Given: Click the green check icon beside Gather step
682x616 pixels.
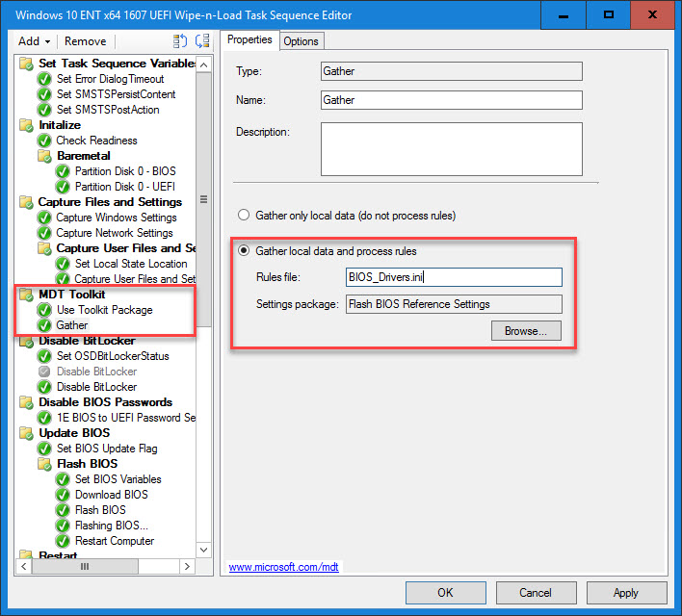Looking at the screenshot, I should (x=44, y=325).
